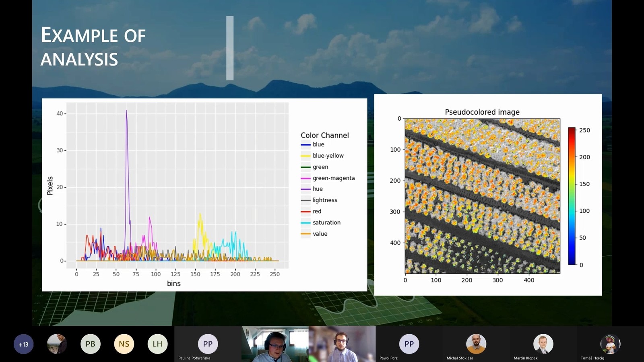Select Paulina Potyrańska's PP avatar
Viewport: 644px width, 362px height.
click(x=208, y=343)
